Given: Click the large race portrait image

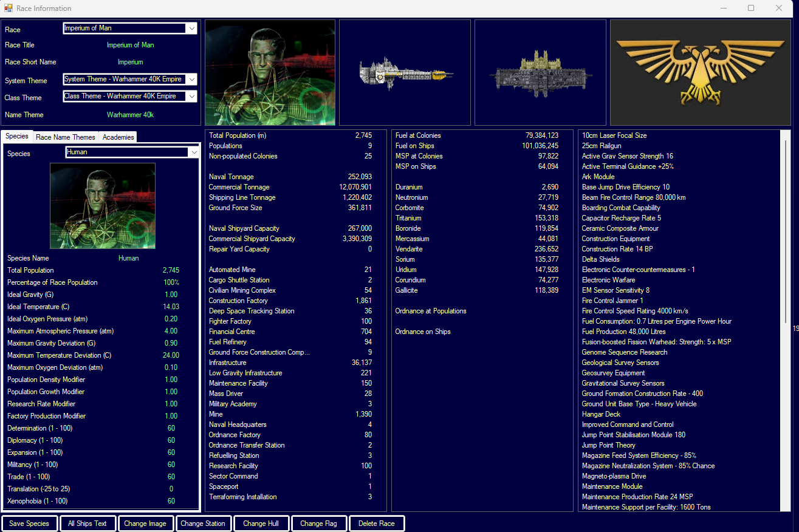Looking at the screenshot, I should [x=270, y=72].
